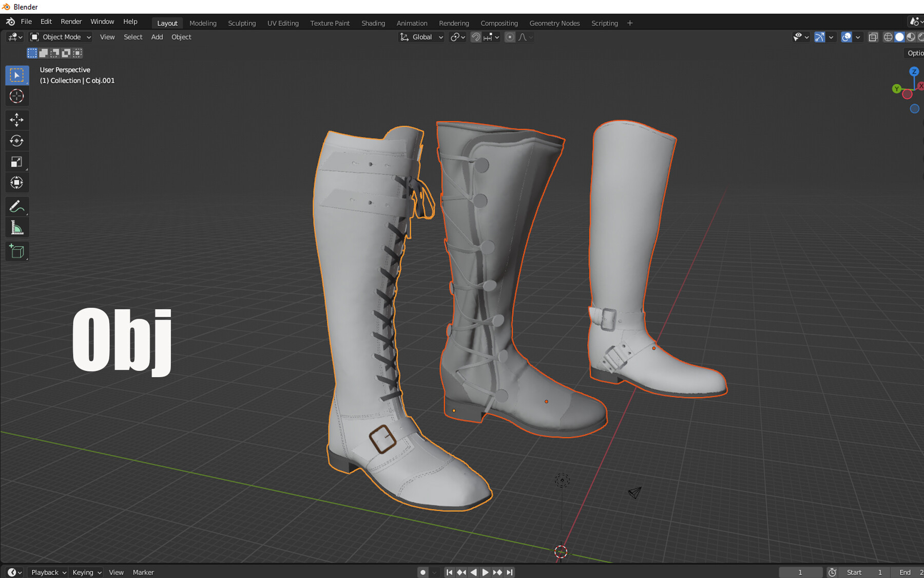Jump to the animation start frame
The image size is (924, 578).
450,572
